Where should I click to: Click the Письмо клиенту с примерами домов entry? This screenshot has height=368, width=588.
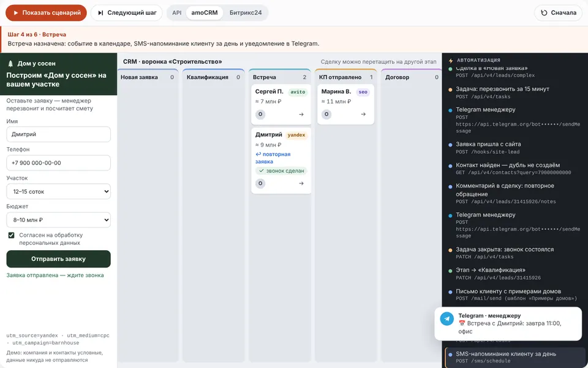point(514,295)
